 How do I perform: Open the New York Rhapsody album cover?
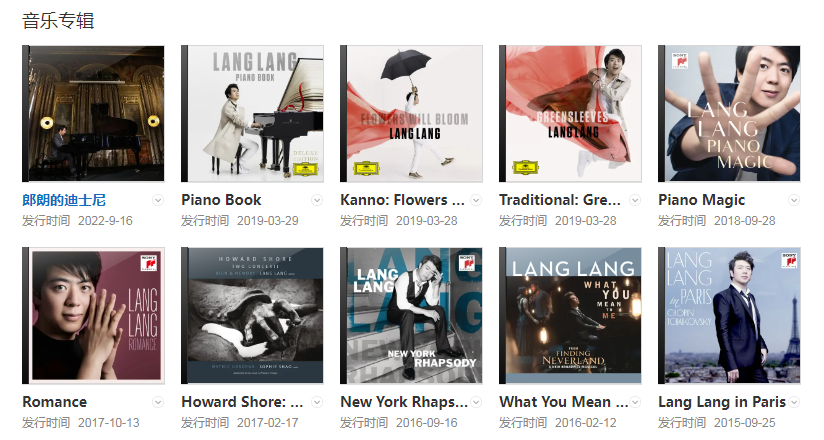[x=411, y=315]
